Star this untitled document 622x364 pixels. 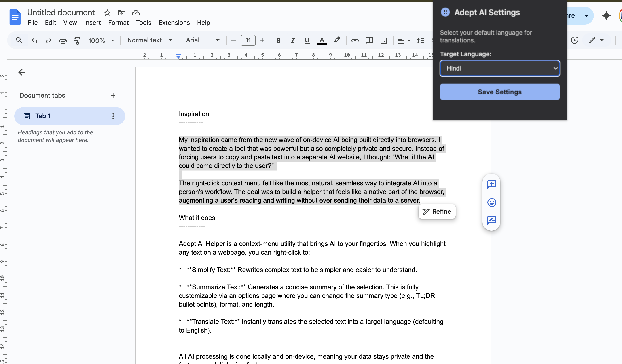[107, 13]
